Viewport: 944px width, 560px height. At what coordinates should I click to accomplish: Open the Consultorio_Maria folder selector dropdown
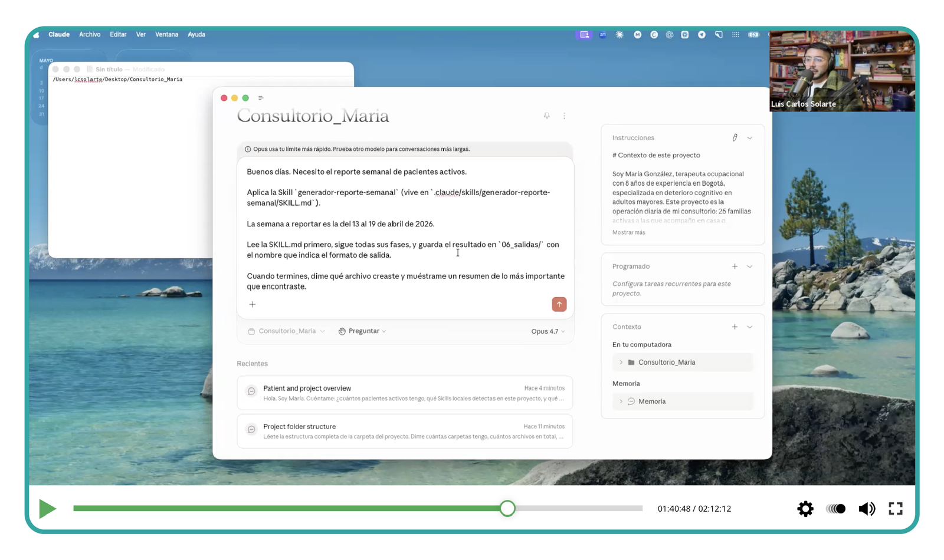click(287, 331)
